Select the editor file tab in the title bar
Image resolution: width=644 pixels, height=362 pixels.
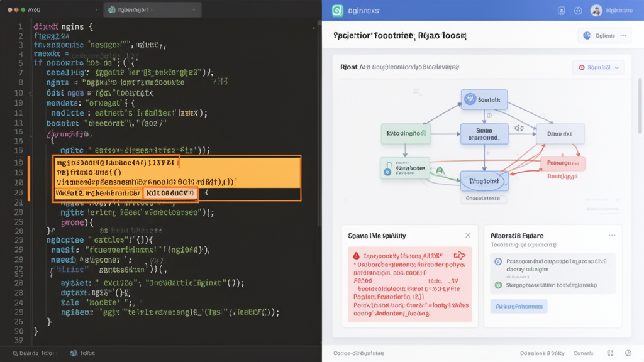pyautogui.click(x=152, y=9)
